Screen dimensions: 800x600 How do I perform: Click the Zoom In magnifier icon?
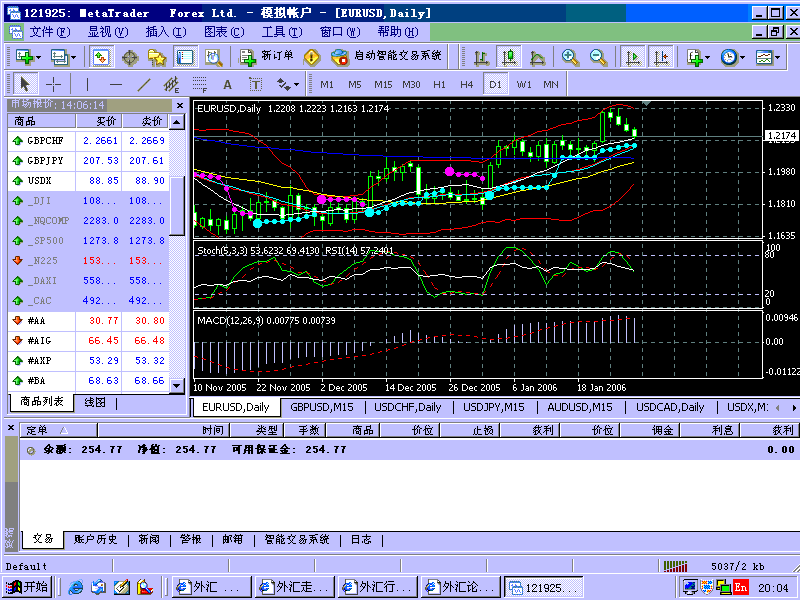click(x=570, y=57)
